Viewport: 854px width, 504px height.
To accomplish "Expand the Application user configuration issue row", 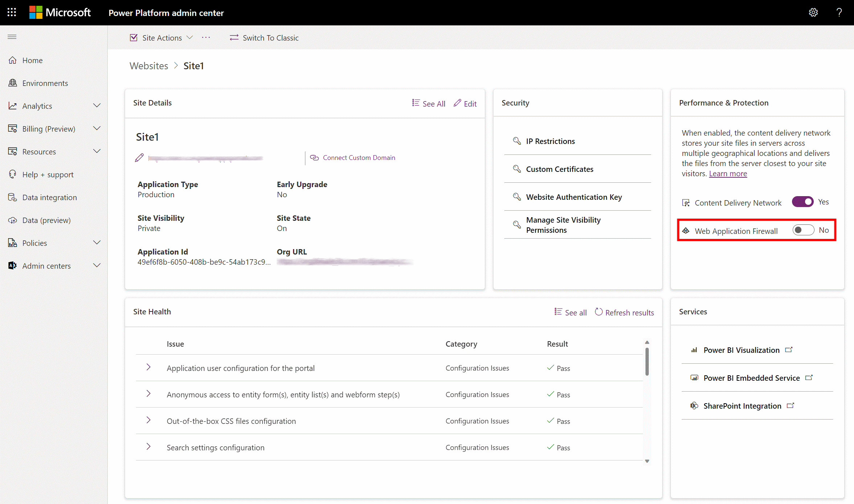I will 148,367.
